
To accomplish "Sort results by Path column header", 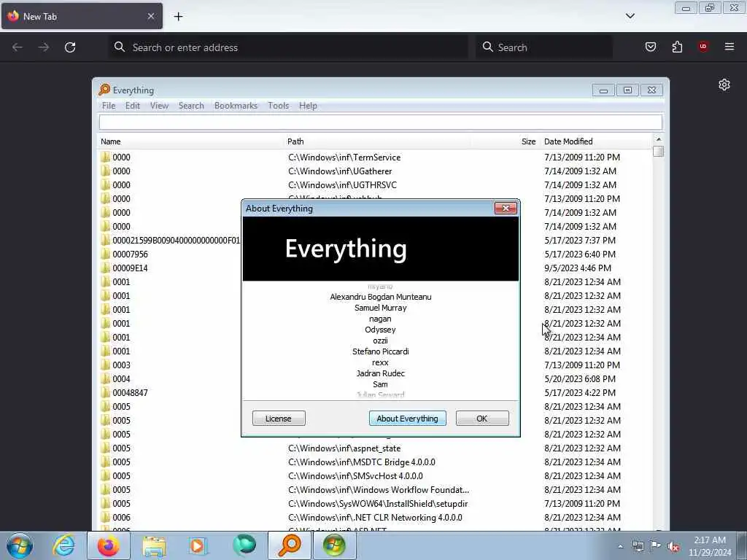I will tap(377, 141).
